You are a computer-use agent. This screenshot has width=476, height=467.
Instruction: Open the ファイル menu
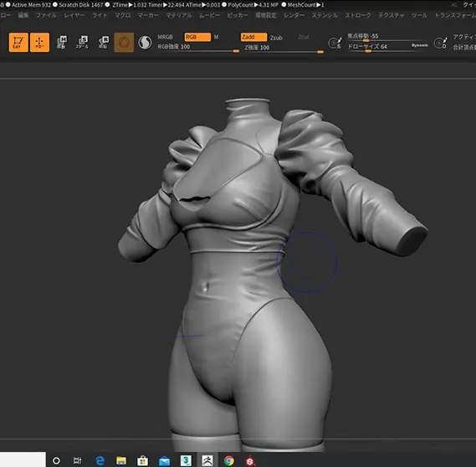(46, 15)
